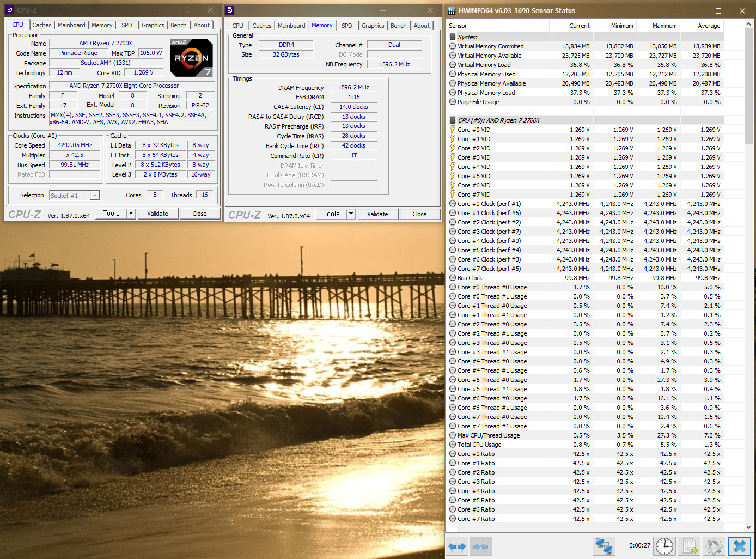Click Validate button in CPU-Z Memory-tab window
Viewport: 756px width, 559px height.
377,214
